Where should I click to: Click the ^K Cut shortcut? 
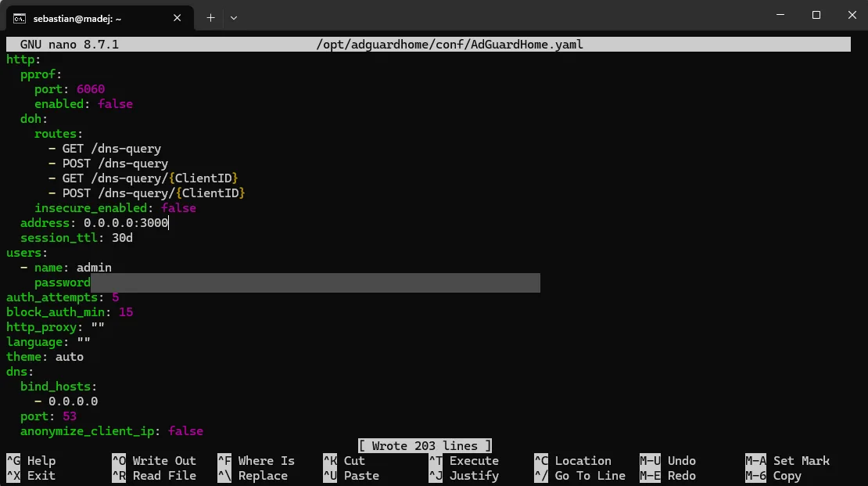(x=344, y=461)
